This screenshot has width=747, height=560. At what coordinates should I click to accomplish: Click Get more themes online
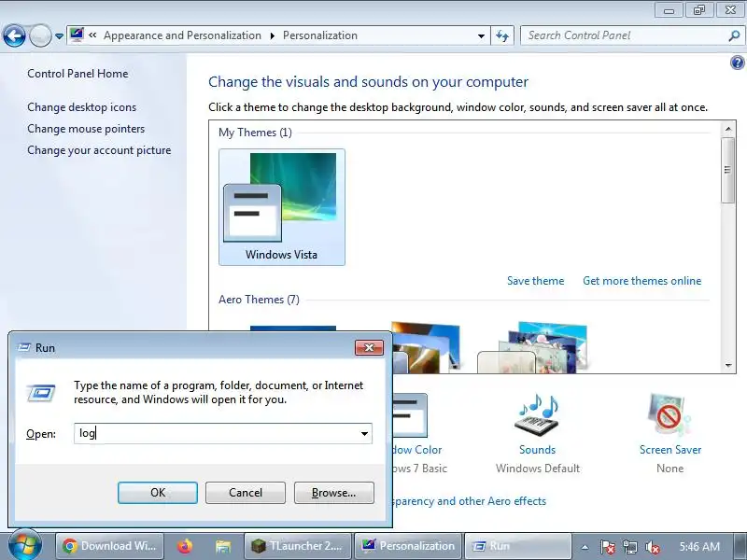tap(641, 281)
